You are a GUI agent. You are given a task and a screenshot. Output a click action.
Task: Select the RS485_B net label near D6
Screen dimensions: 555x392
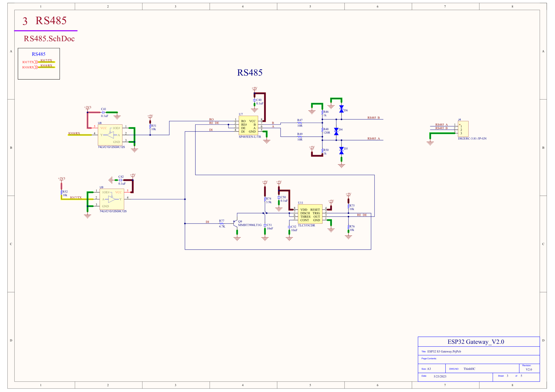[374, 118]
